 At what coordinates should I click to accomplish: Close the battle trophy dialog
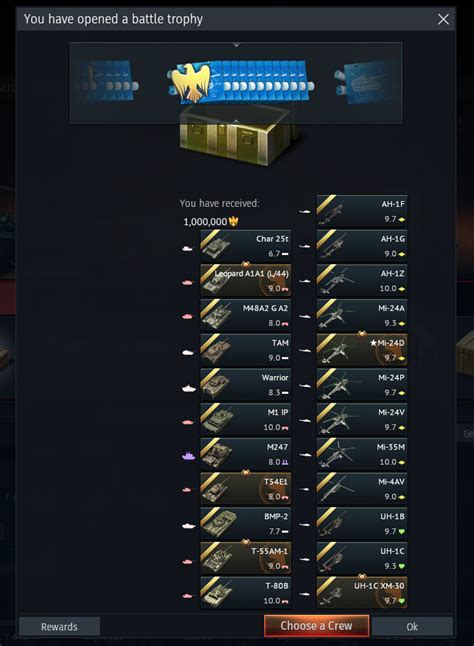pyautogui.click(x=444, y=19)
